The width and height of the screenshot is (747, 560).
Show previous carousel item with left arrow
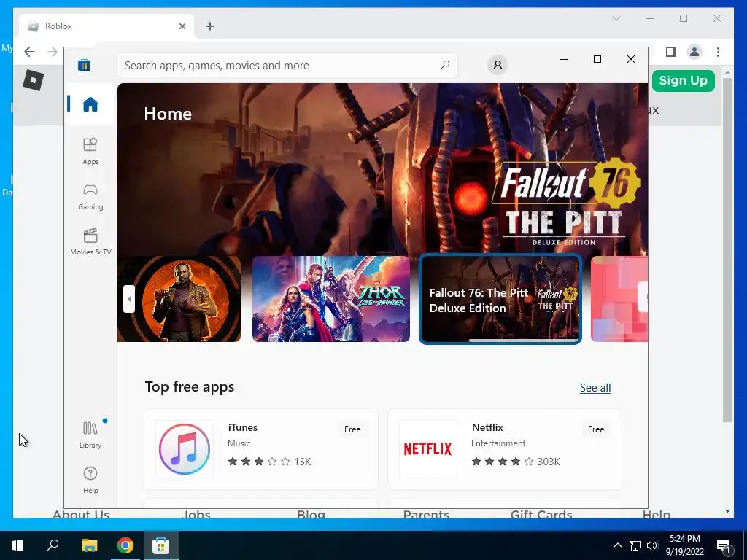(128, 299)
